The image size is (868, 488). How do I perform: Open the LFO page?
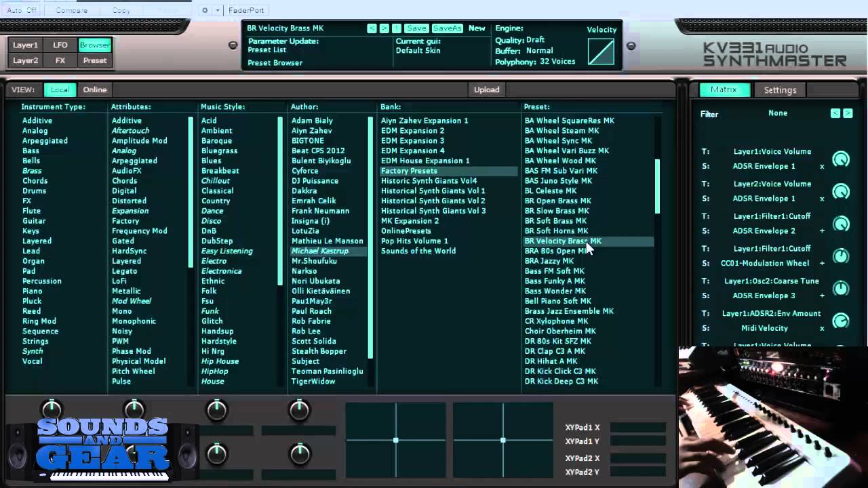tap(60, 45)
